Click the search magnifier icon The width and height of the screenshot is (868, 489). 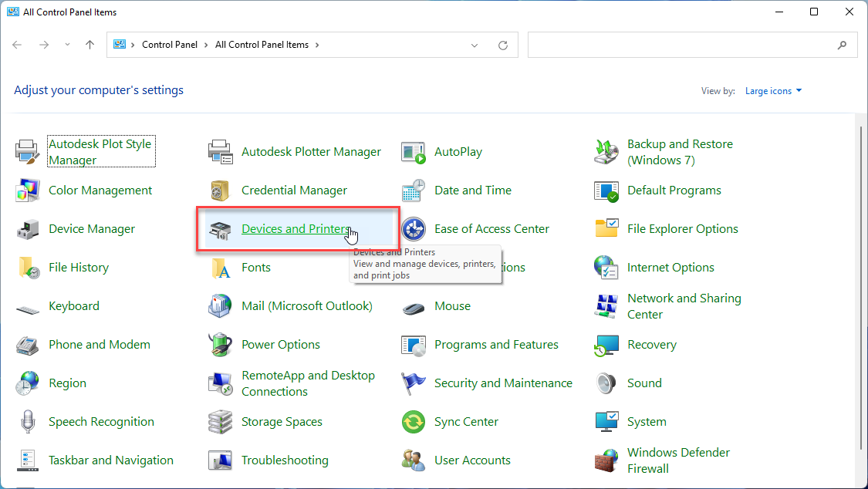[x=842, y=46]
